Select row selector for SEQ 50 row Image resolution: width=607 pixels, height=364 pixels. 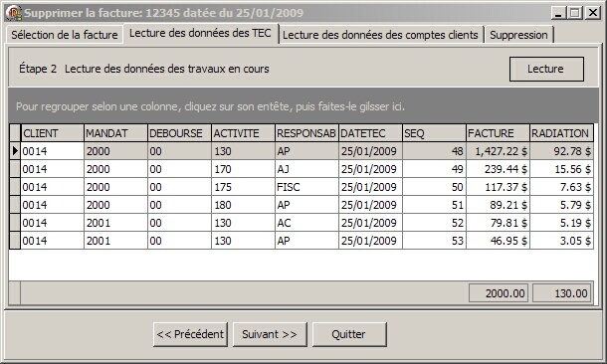(x=15, y=187)
